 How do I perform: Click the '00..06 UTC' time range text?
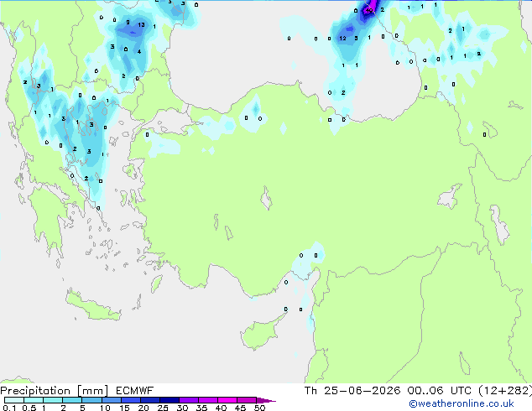coord(439,391)
